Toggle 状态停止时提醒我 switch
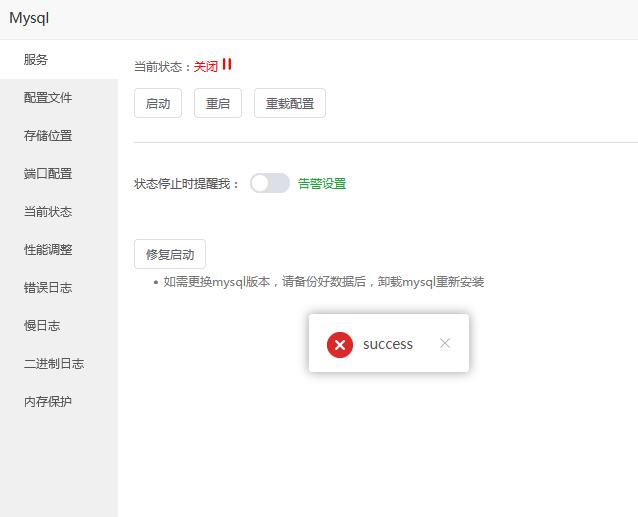The height and width of the screenshot is (517, 638). pos(269,183)
